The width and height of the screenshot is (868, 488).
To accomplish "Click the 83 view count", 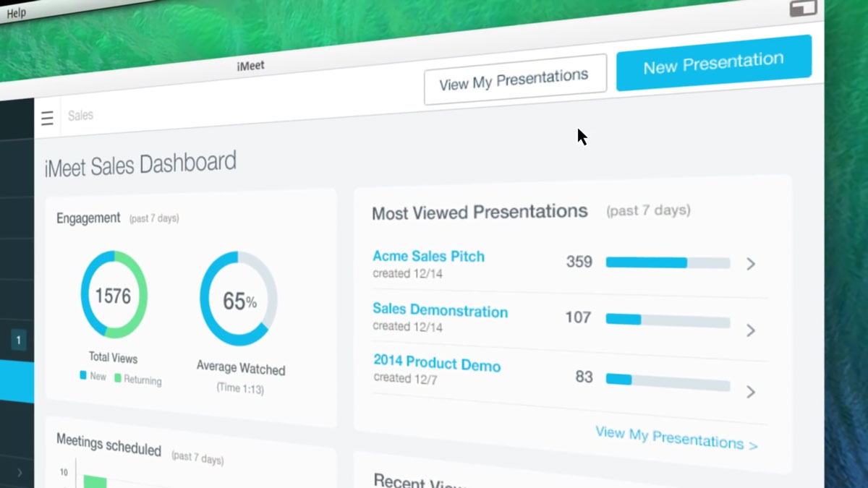I will pyautogui.click(x=584, y=377).
